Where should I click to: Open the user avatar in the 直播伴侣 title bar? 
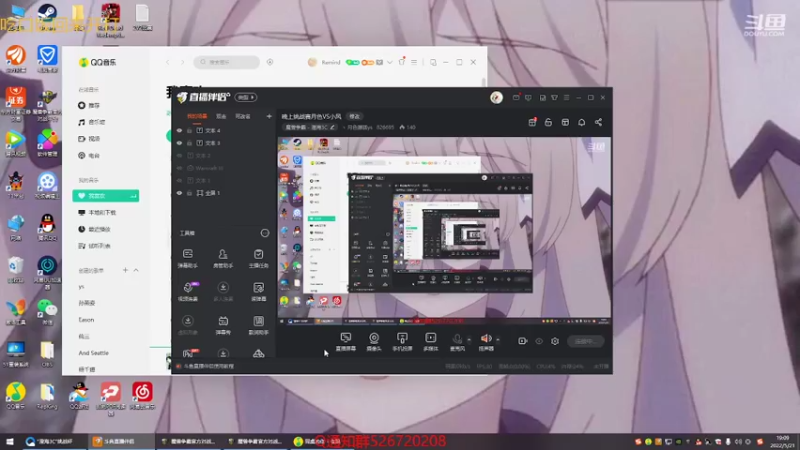[x=496, y=97]
